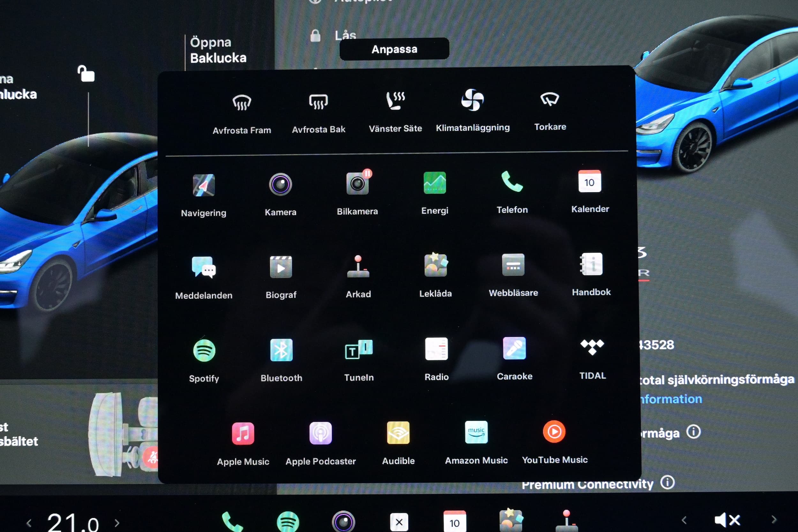Viewport: 798px width, 532px height.
Task: Launch the TuneIn app
Action: 359,349
